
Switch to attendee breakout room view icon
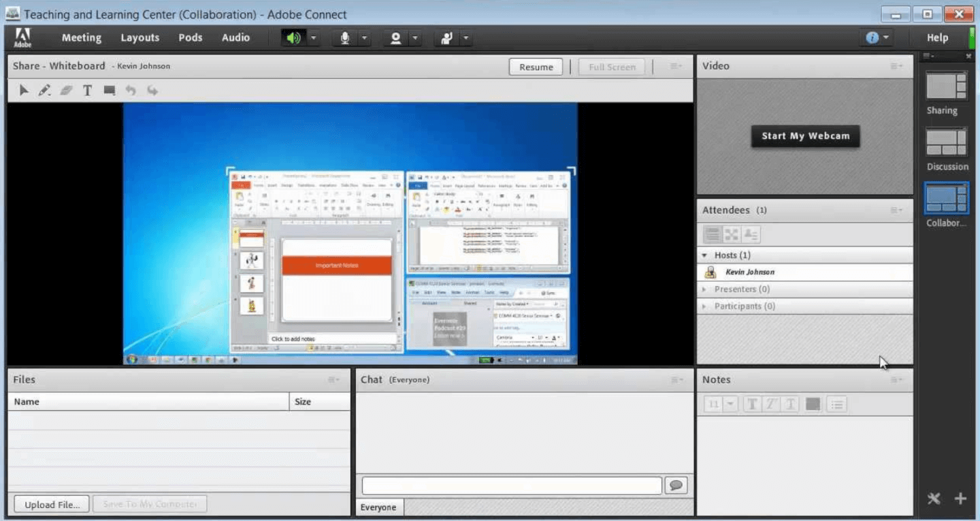[732, 235]
